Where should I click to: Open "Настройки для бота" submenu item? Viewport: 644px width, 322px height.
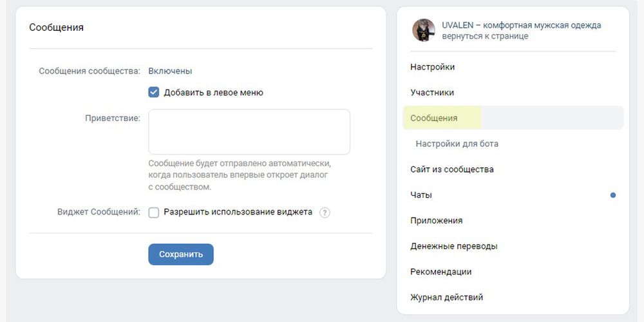pos(457,144)
